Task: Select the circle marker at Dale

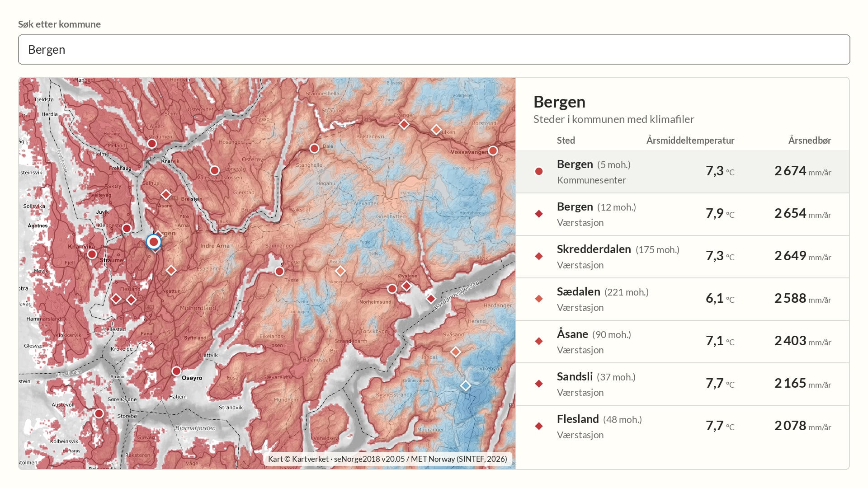Action: pyautogui.click(x=314, y=148)
